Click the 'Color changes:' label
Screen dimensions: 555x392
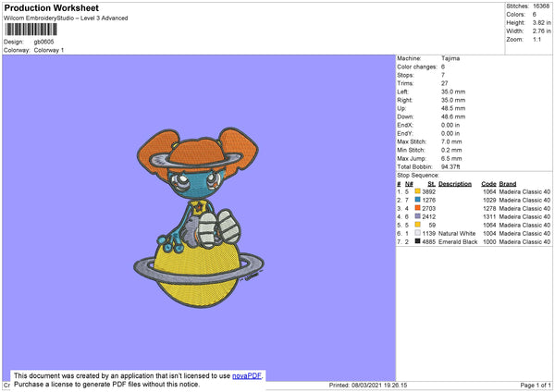pos(417,67)
